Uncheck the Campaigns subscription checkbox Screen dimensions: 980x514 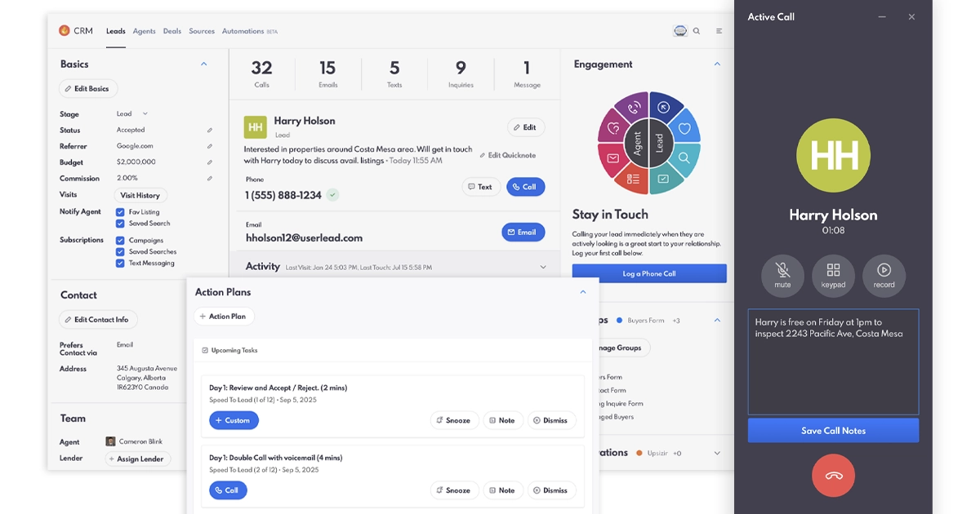point(120,241)
